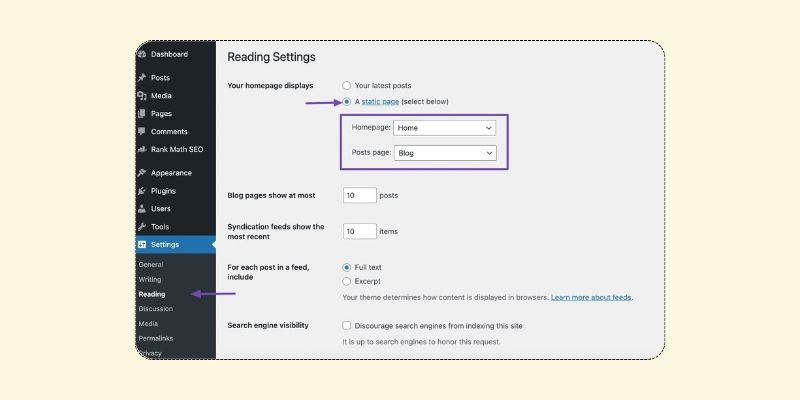The image size is (800, 400).
Task: Choose Full text feed option
Action: [346, 267]
